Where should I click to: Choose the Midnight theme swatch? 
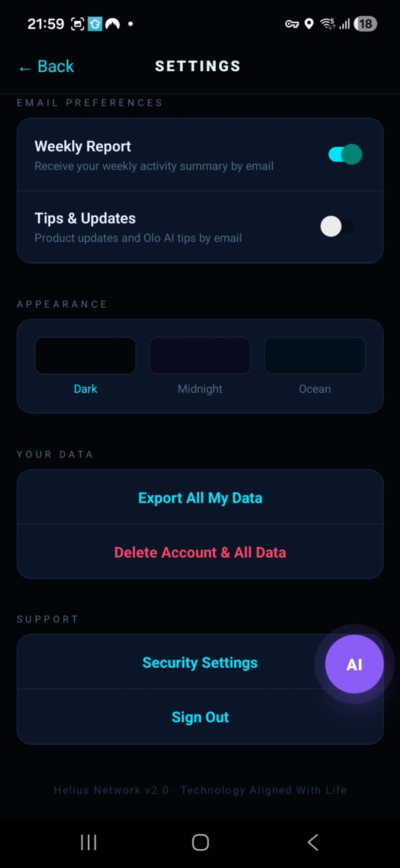point(200,355)
